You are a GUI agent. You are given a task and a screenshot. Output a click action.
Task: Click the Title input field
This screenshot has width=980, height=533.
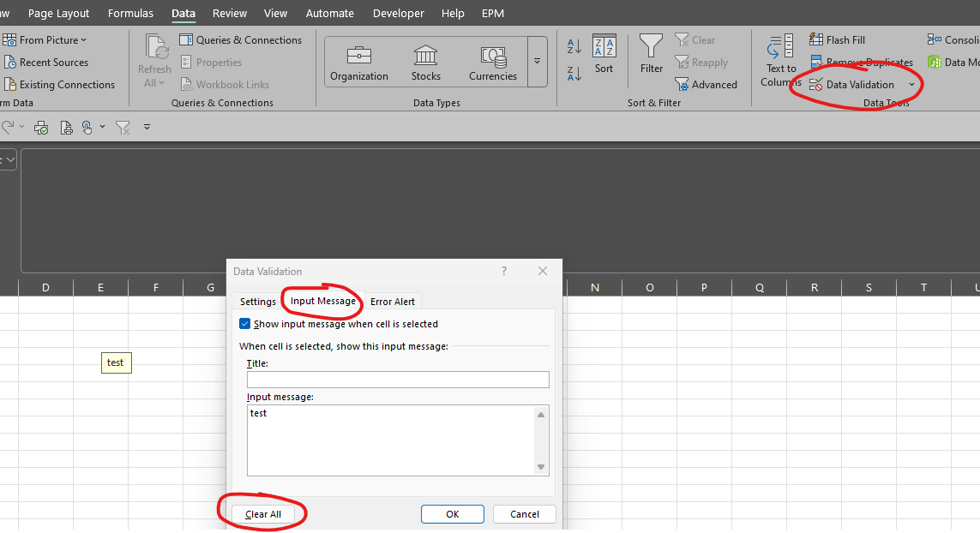pyautogui.click(x=398, y=380)
